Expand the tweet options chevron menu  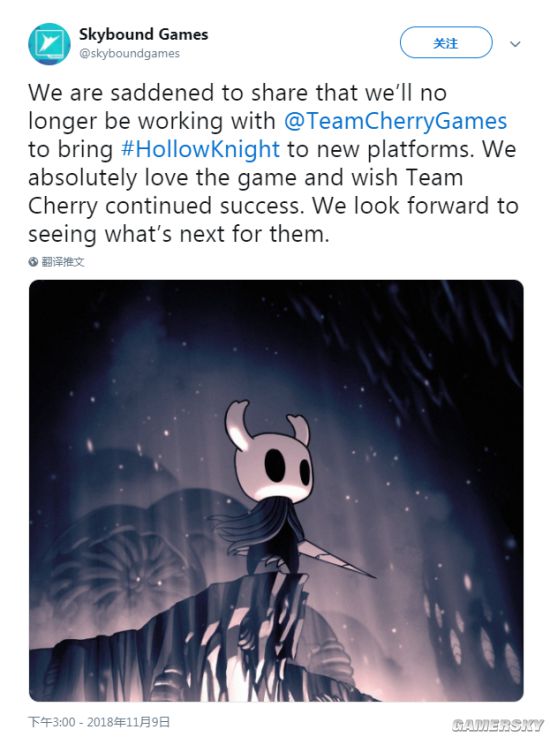(515, 44)
